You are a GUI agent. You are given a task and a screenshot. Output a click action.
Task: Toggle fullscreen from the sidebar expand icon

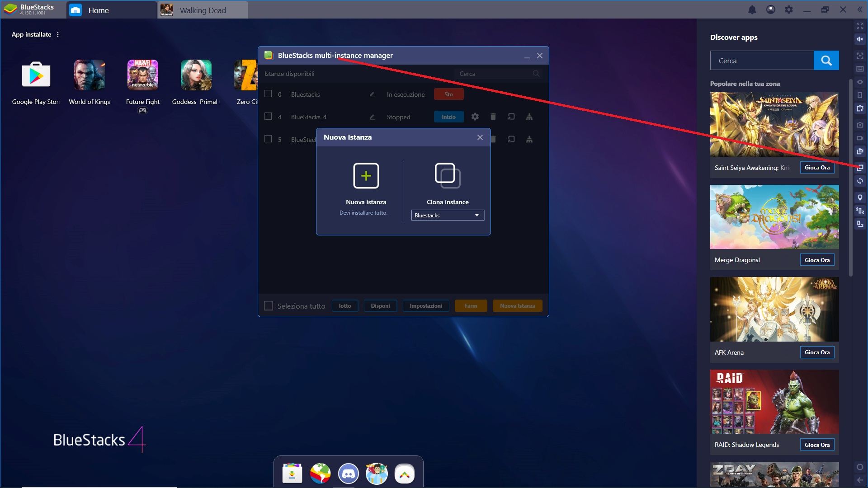tap(860, 26)
